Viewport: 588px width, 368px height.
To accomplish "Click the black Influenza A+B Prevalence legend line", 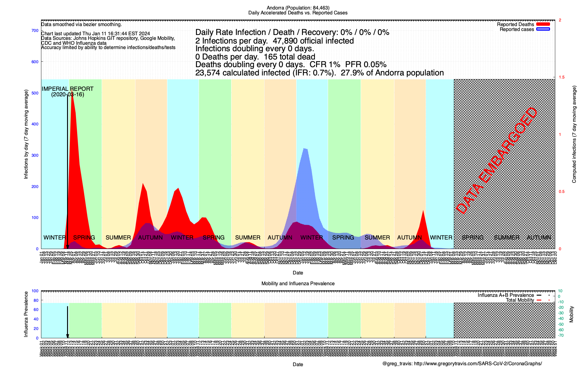I will [x=539, y=295].
